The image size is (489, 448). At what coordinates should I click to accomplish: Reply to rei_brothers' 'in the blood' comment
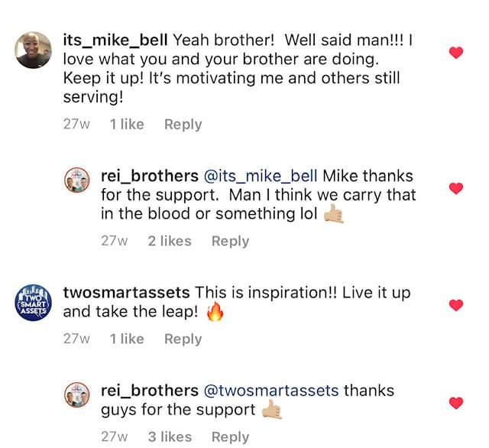(x=230, y=241)
